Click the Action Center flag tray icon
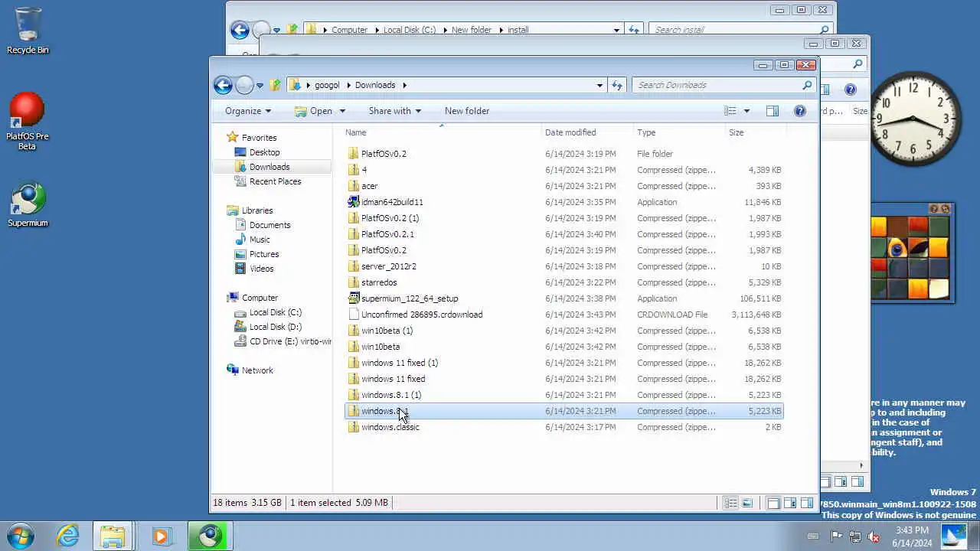 pyautogui.click(x=836, y=536)
